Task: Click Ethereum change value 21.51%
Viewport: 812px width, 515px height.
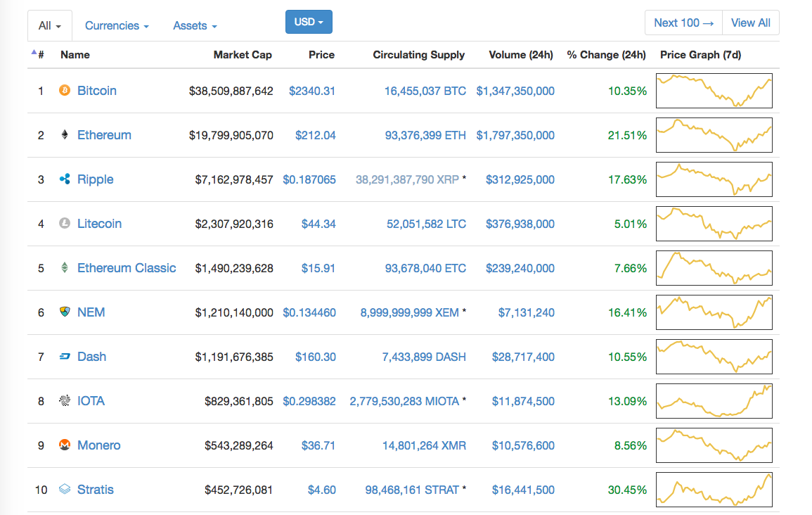Action: [x=627, y=135]
